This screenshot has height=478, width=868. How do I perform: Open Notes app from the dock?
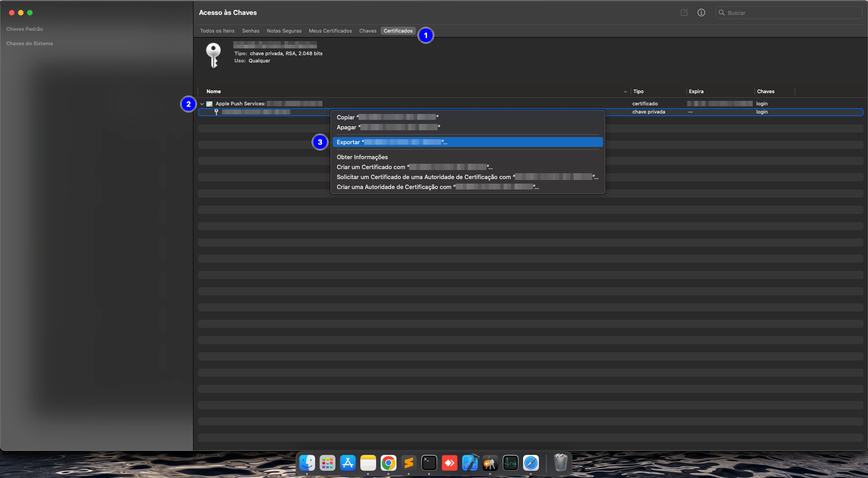click(x=368, y=463)
